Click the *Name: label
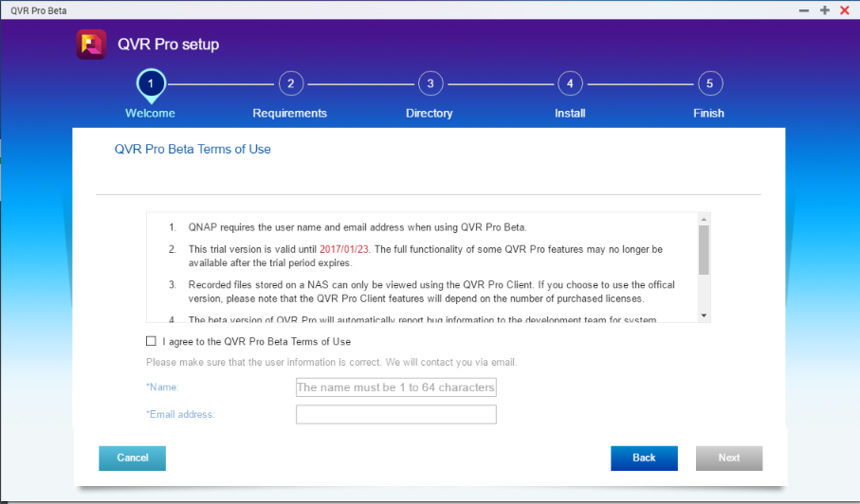 point(162,387)
